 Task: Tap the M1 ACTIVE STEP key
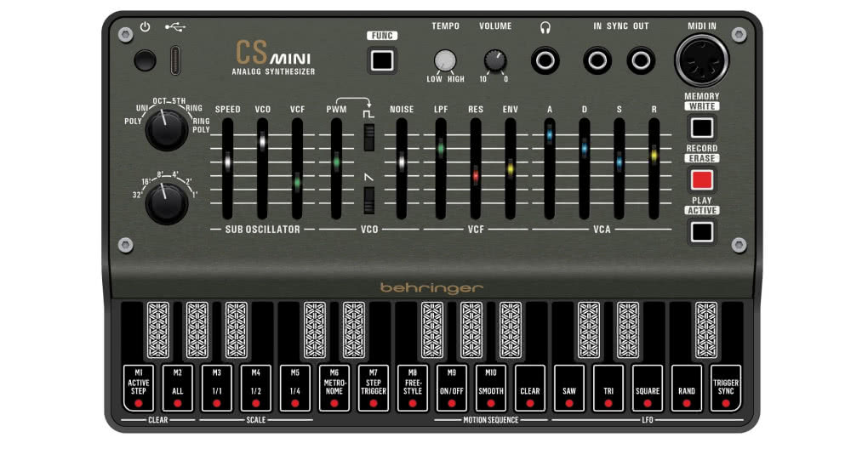click(139, 388)
